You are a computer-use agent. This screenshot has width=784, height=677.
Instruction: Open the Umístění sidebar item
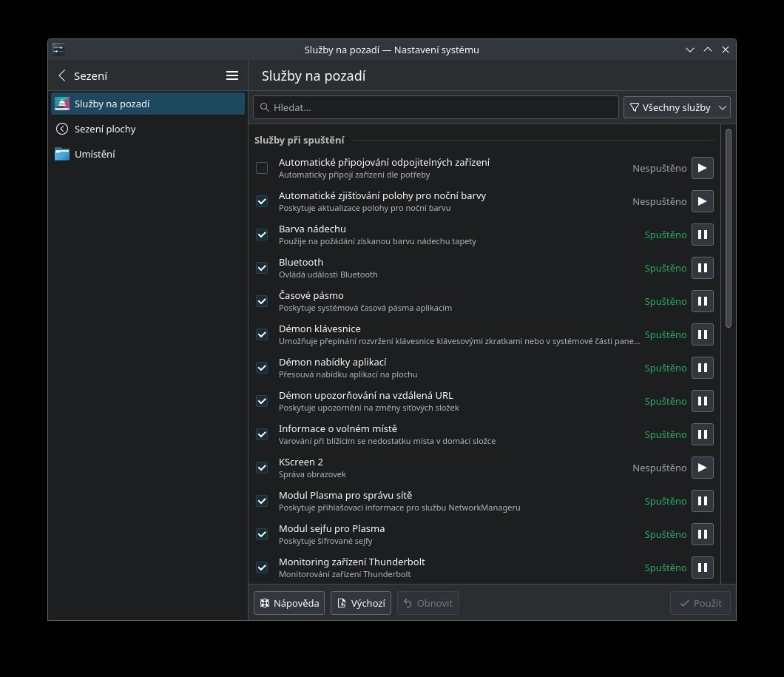pyautogui.click(x=95, y=154)
